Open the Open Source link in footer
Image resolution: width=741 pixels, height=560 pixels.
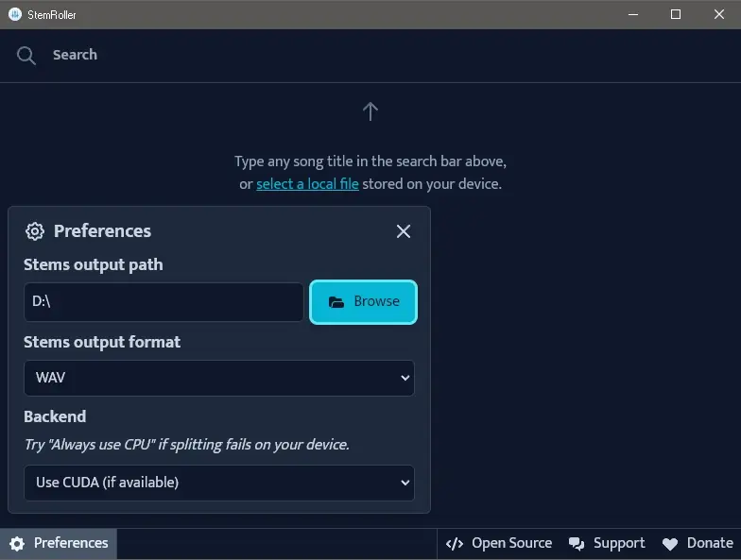point(499,544)
